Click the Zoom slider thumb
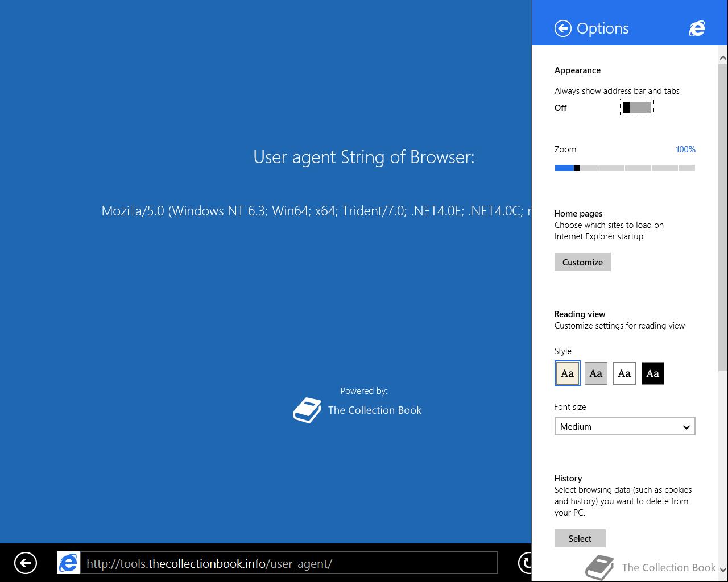Screen dimensions: 728x582 tap(577, 168)
